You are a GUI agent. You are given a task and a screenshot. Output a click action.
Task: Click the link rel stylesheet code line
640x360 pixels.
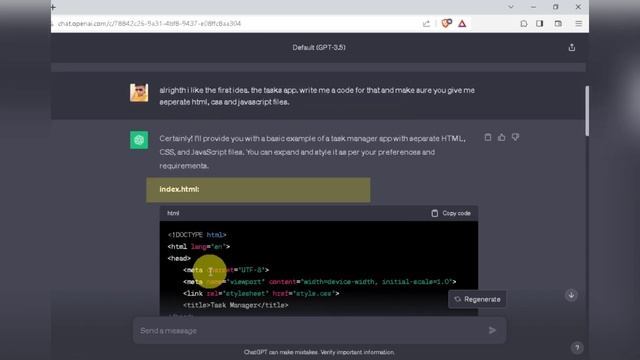(261, 293)
